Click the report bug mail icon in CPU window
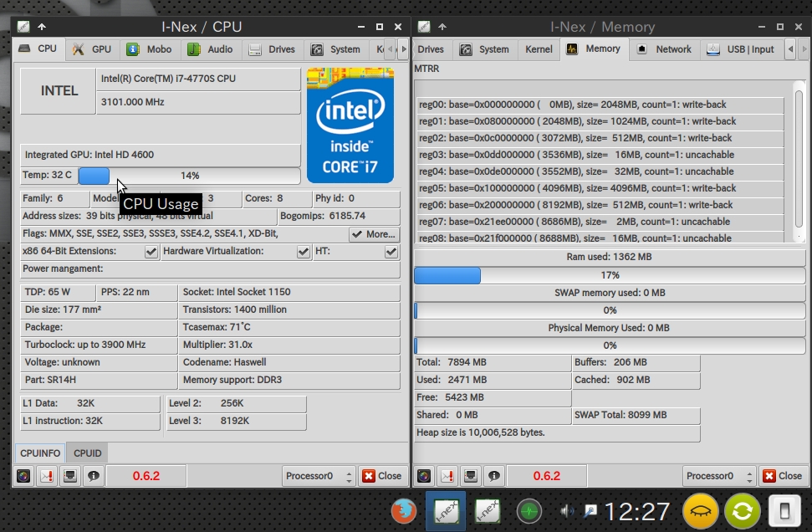This screenshot has width=812, height=532. (x=47, y=476)
